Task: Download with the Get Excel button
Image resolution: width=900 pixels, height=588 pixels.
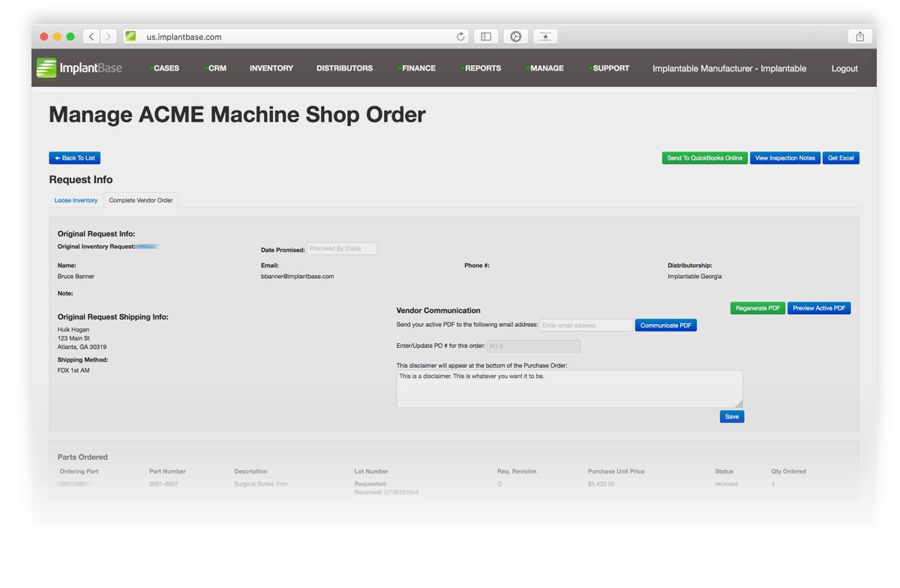Action: coord(841,158)
